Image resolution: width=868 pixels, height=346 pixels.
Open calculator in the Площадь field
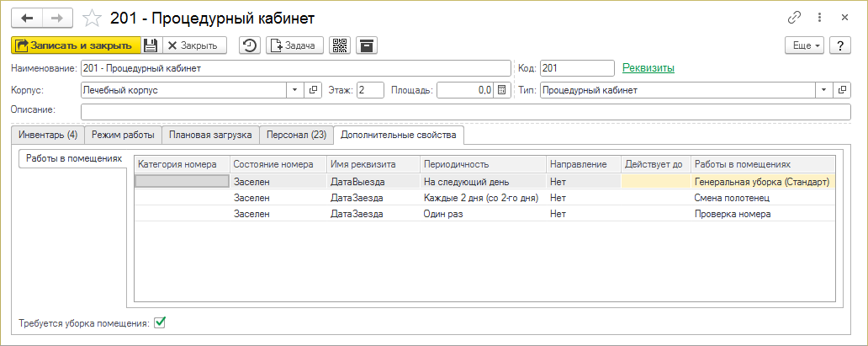coord(501,90)
